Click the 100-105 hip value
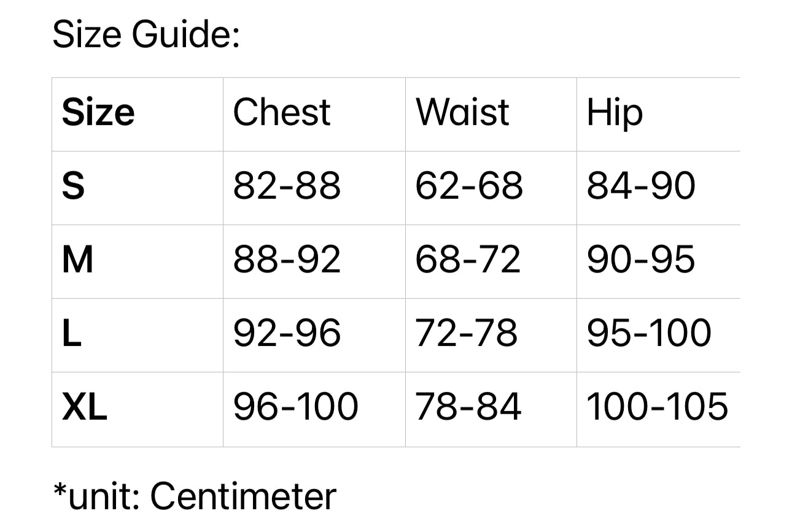792x532 pixels. click(x=657, y=407)
